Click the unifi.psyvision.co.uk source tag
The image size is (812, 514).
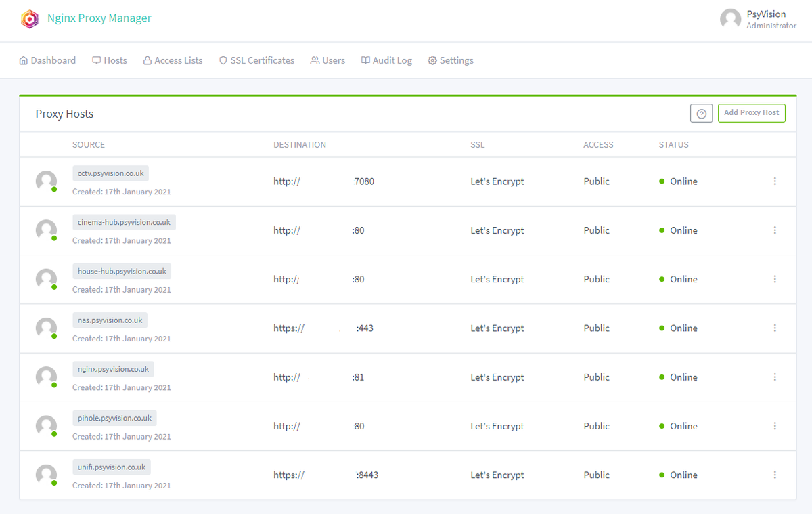click(x=112, y=467)
